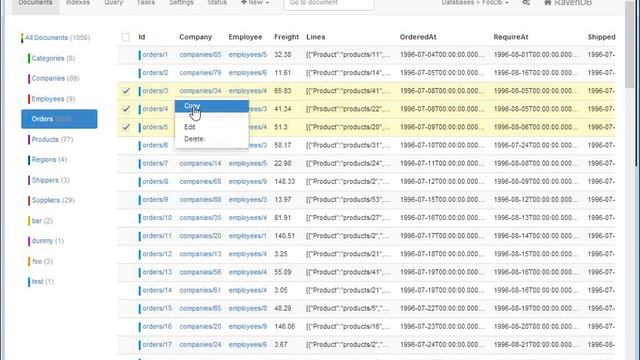Open the companies/61 link
This screenshot has width=640, height=360.
click(200, 290)
